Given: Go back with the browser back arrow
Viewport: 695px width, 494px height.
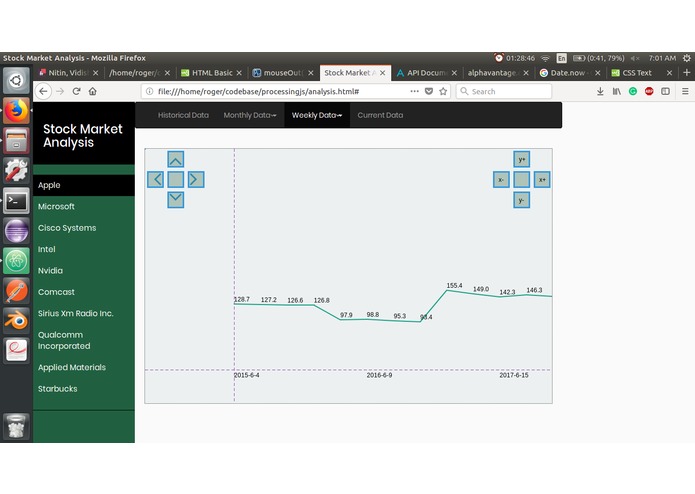Looking at the screenshot, I should [x=43, y=91].
